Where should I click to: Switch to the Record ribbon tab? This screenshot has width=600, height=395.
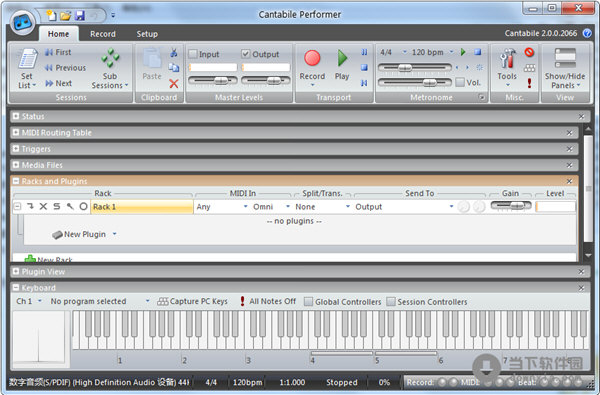pos(103,34)
